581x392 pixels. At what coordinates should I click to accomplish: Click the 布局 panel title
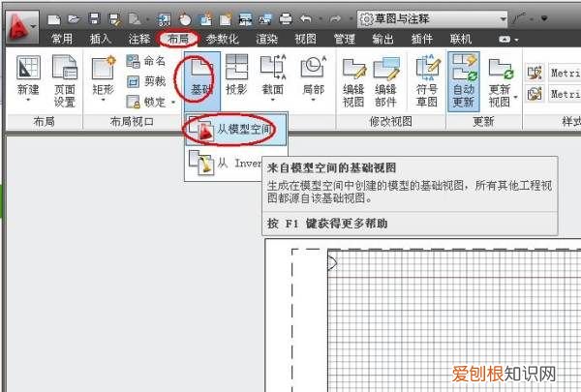pos(45,122)
